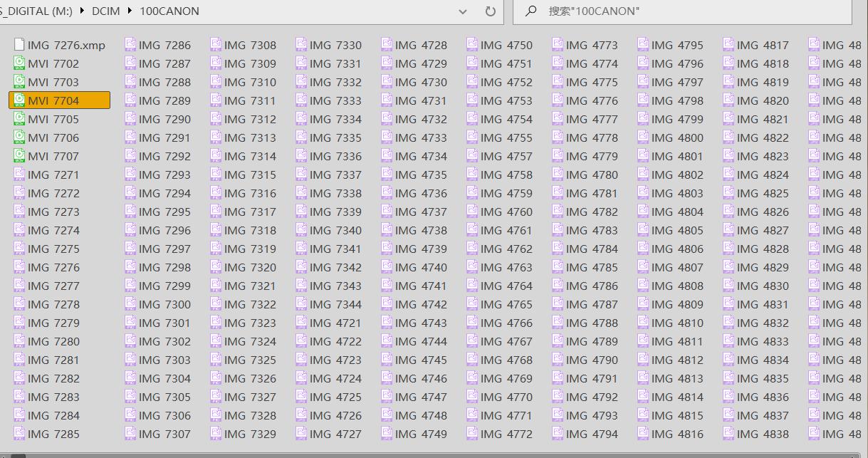The image size is (868, 458).
Task: Select file name IMG 4740
Action: 422,267
